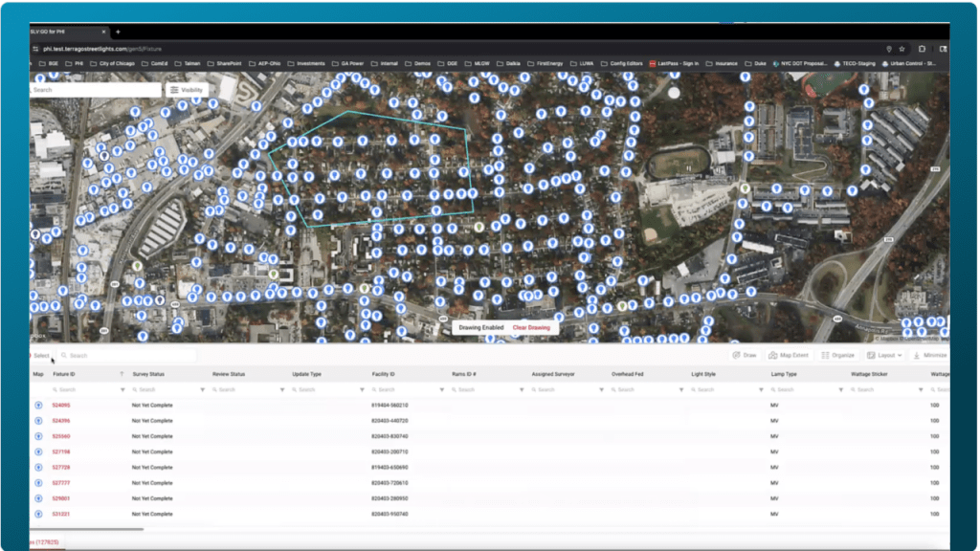Image resolution: width=980 pixels, height=551 pixels.
Task: Click the map icon for fixture 524095
Action: pyautogui.click(x=38, y=405)
